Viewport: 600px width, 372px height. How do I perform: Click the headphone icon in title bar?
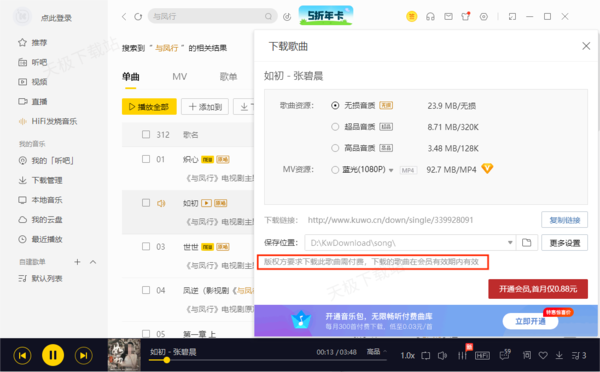pyautogui.click(x=430, y=16)
